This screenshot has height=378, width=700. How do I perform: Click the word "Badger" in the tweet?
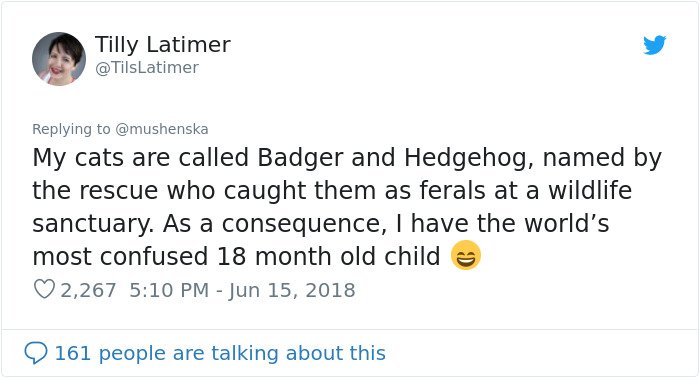[301, 158]
